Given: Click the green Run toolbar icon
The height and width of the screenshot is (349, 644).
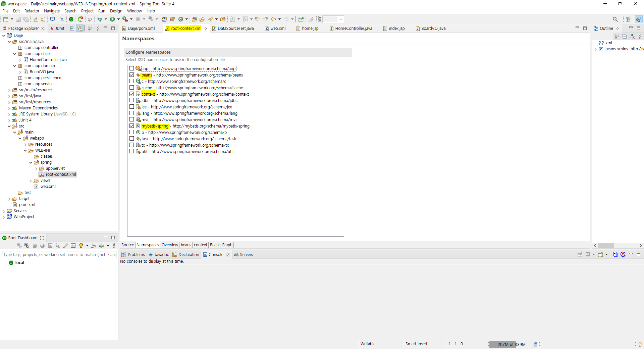Looking at the screenshot, I should coord(112,19).
